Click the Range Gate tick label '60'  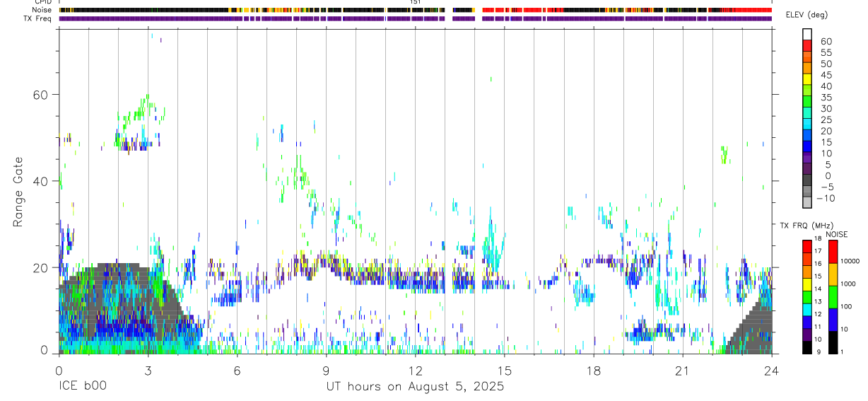click(42, 95)
